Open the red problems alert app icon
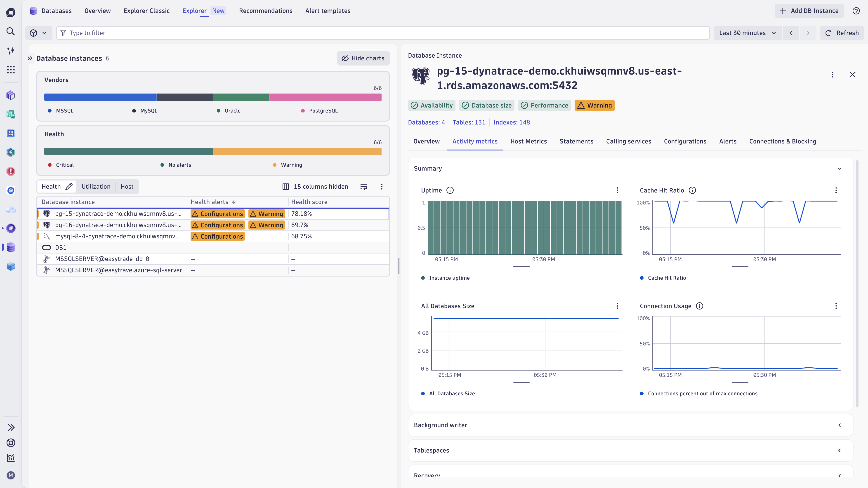Image resolution: width=868 pixels, height=488 pixels. pos(11,171)
